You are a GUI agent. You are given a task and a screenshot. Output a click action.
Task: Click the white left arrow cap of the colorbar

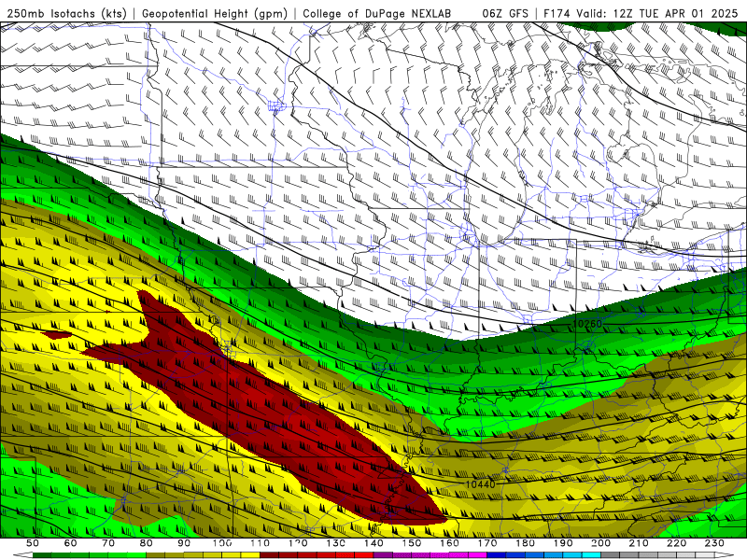(x=22, y=555)
